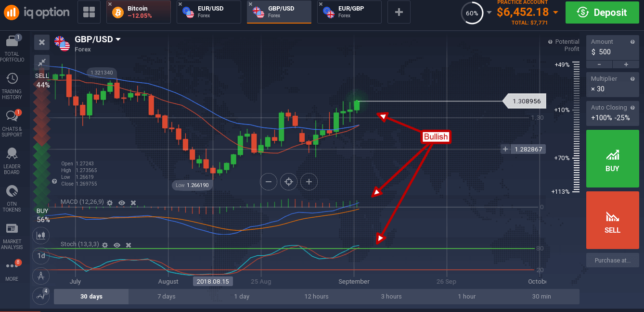Expand the practice account balance dropdown
The height and width of the screenshot is (312, 644).
pos(555,12)
